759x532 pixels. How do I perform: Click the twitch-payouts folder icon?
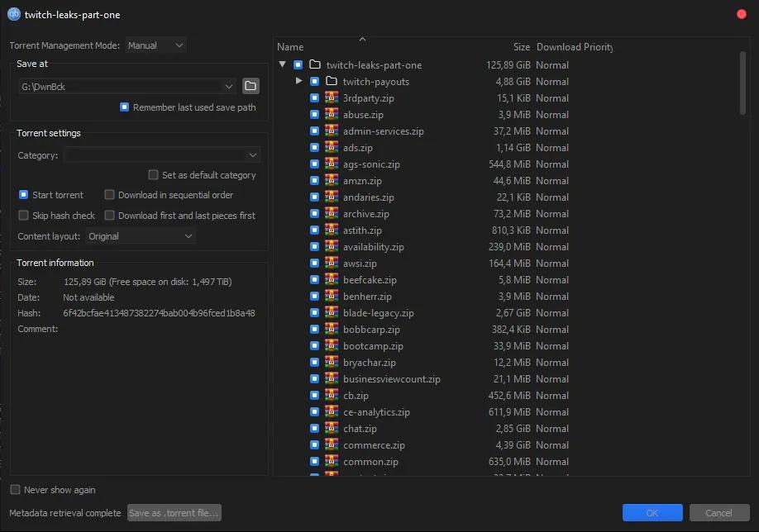coord(331,81)
